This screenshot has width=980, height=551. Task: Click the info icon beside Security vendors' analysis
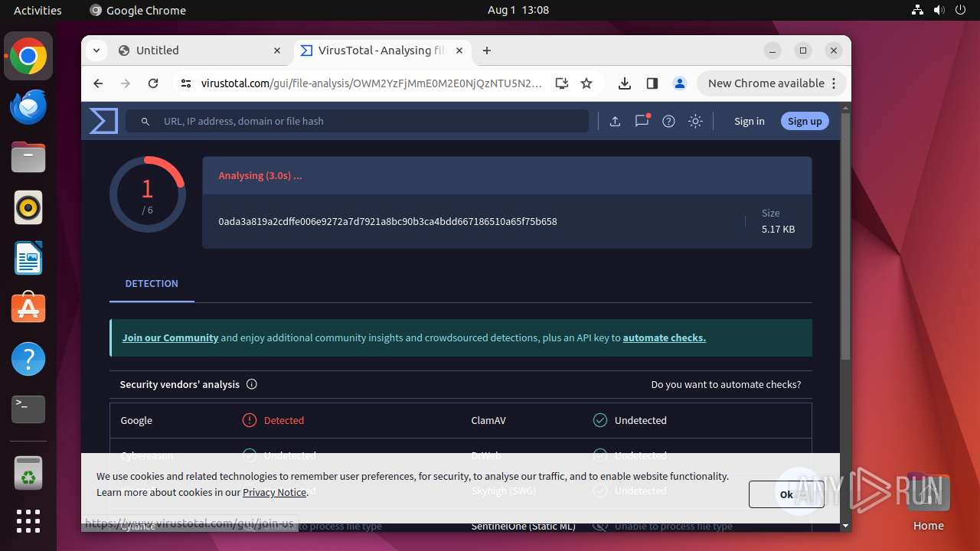(x=252, y=384)
